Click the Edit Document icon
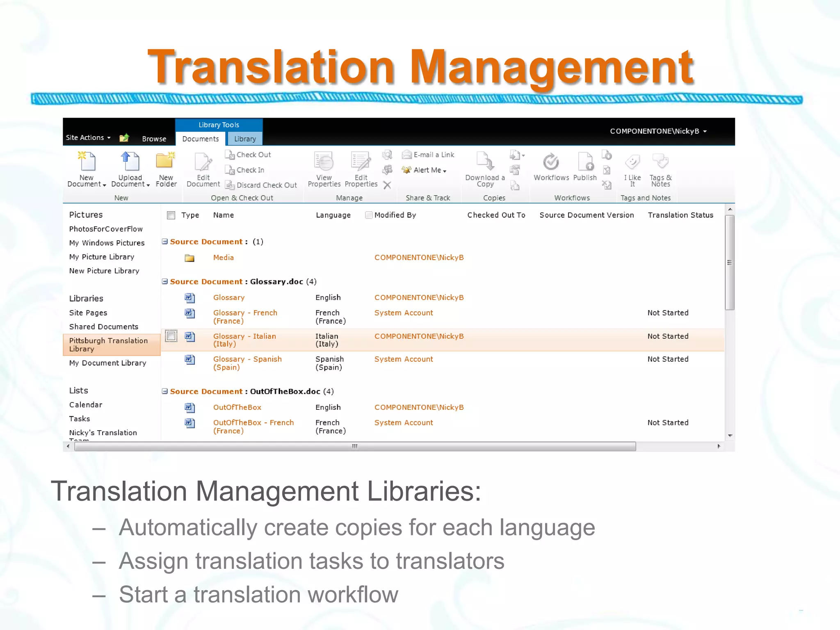 tap(203, 162)
